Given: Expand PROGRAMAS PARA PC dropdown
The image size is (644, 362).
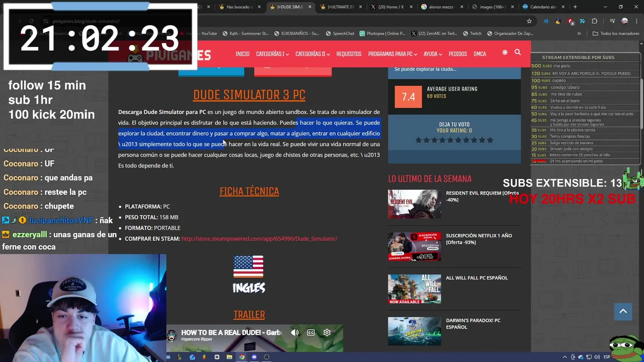Looking at the screenshot, I should 392,54.
